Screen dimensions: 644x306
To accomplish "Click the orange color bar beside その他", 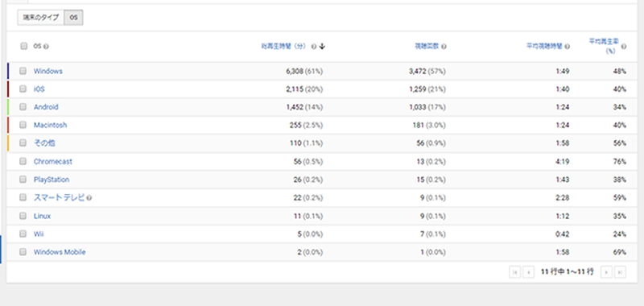I will tap(8, 143).
